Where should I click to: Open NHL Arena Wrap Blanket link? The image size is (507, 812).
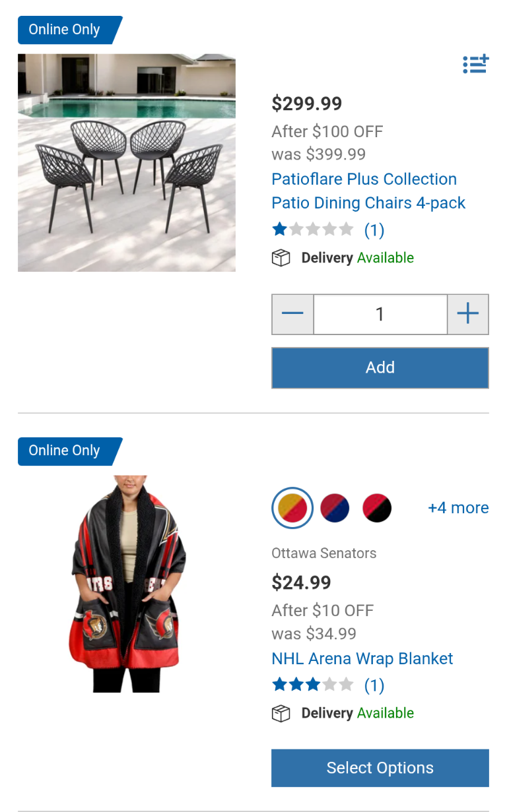coord(362,658)
